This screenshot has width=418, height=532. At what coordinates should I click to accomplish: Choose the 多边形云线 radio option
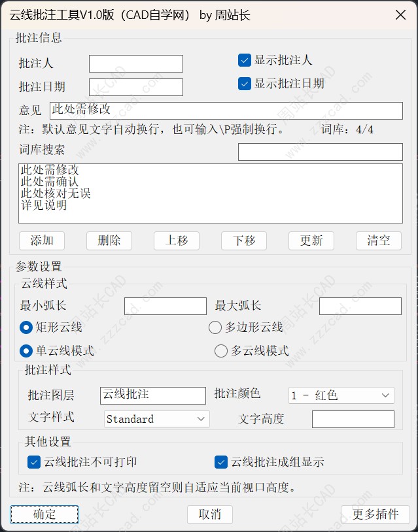pos(215,327)
